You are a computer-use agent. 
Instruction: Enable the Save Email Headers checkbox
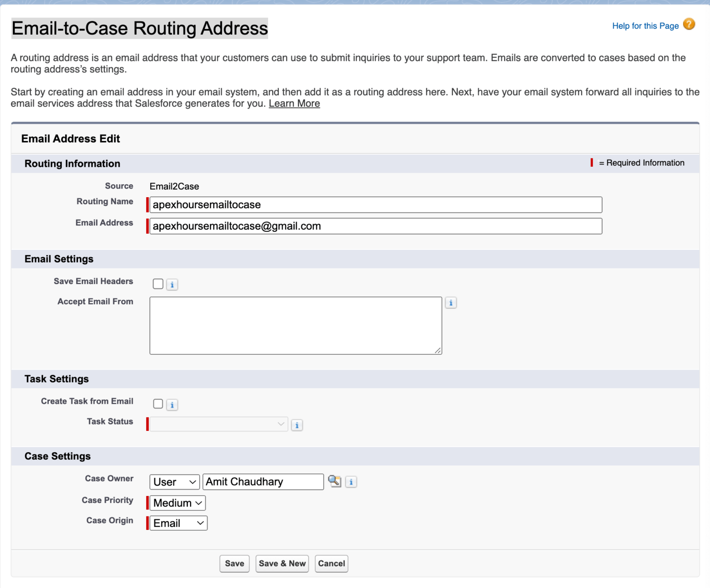coord(158,284)
